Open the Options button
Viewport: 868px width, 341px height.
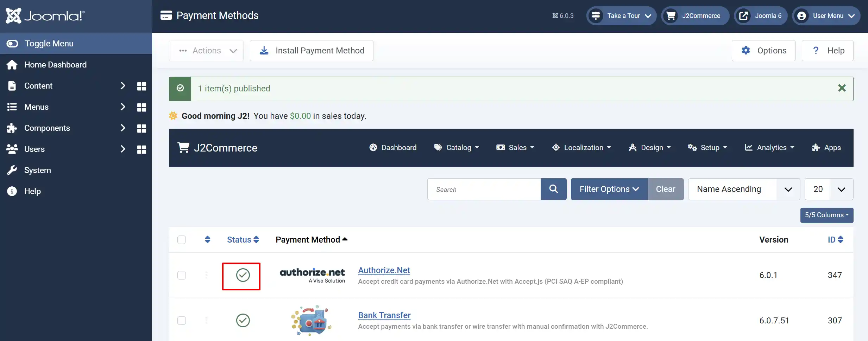[x=763, y=51]
